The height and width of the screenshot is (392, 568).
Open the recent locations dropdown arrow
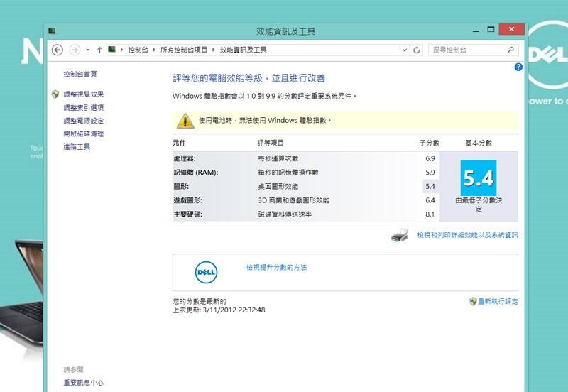[87, 50]
